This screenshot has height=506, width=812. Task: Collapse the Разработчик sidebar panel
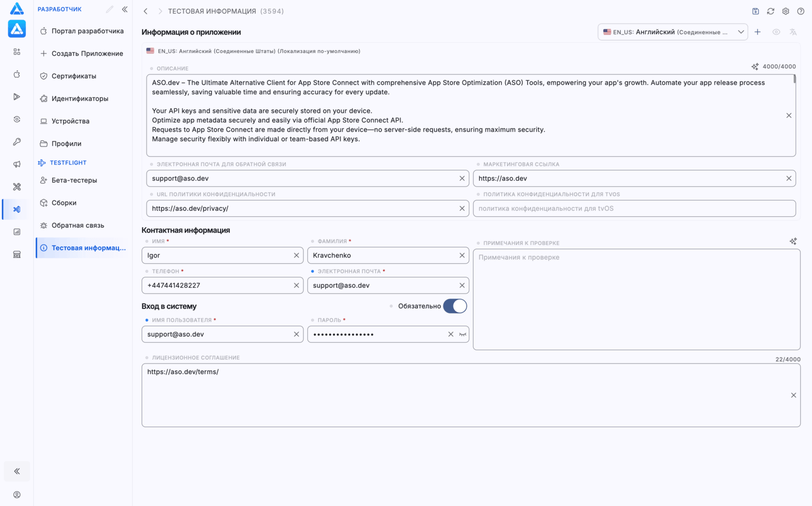tap(125, 10)
